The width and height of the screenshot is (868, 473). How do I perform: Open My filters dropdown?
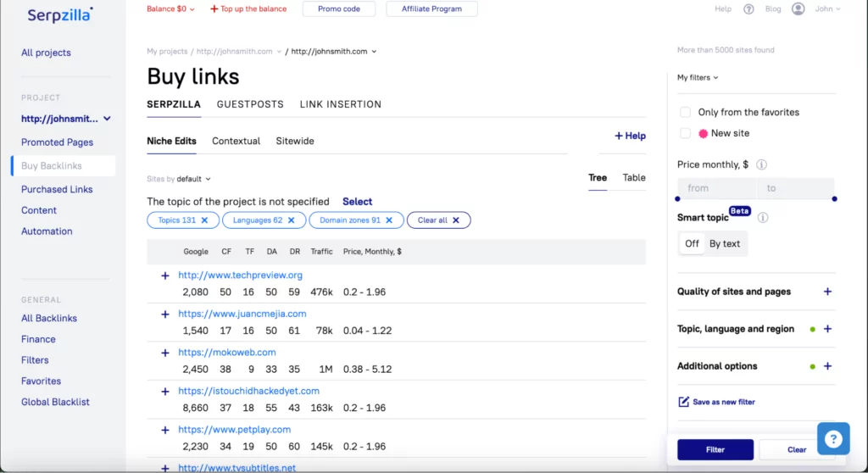coord(698,77)
